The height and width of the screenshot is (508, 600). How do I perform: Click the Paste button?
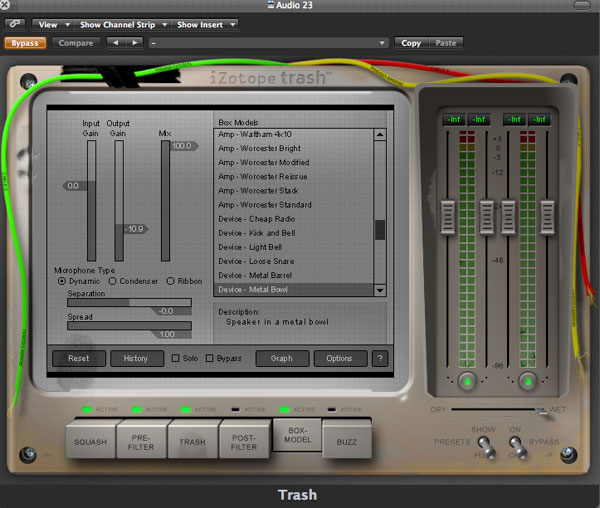(x=446, y=43)
